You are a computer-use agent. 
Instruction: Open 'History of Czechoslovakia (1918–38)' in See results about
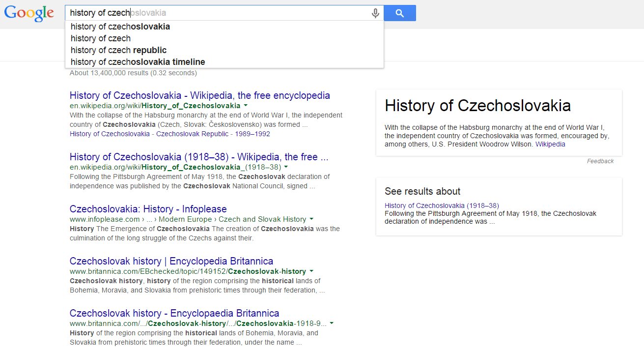(x=442, y=206)
